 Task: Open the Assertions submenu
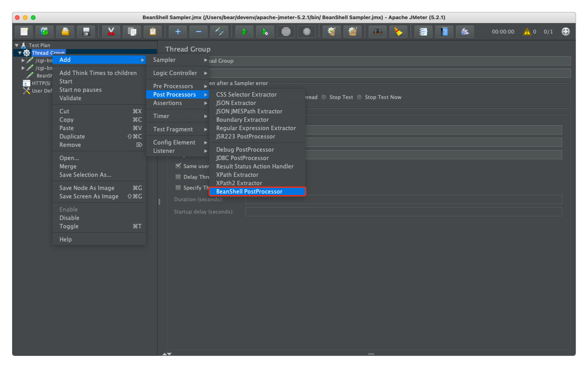pos(178,103)
